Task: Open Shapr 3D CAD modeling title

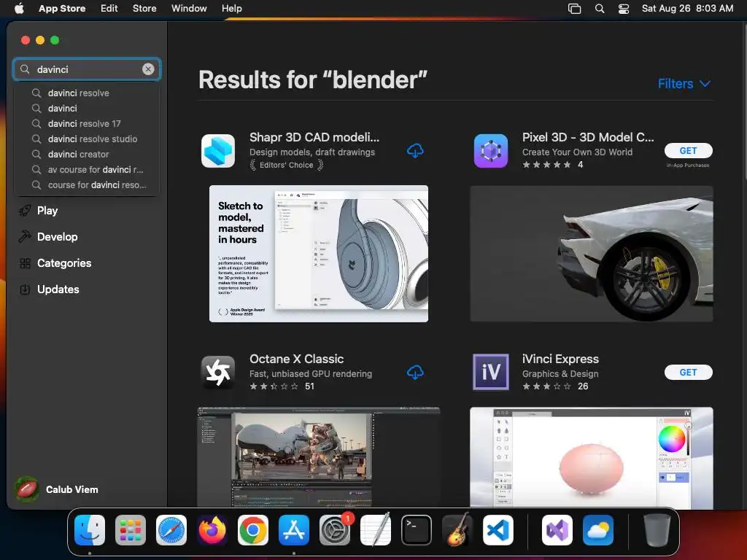Action: [314, 137]
